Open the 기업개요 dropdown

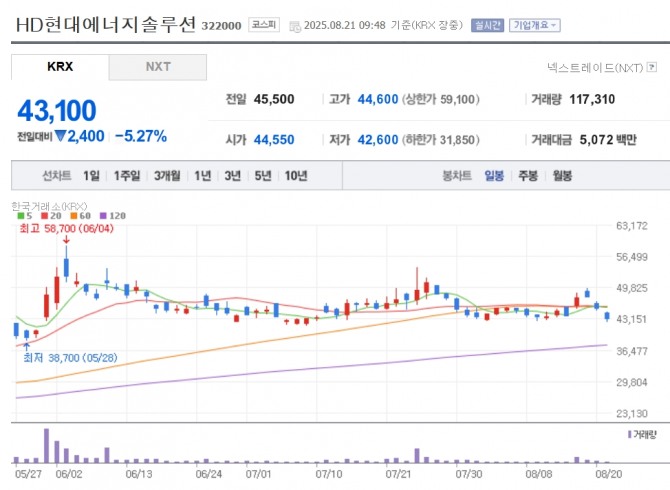535,26
